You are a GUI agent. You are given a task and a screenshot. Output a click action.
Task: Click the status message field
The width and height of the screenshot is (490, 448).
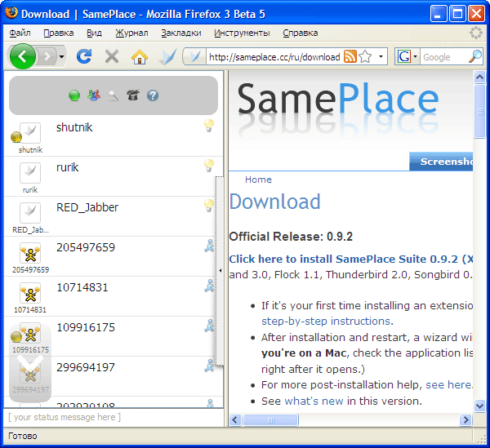[114, 417]
